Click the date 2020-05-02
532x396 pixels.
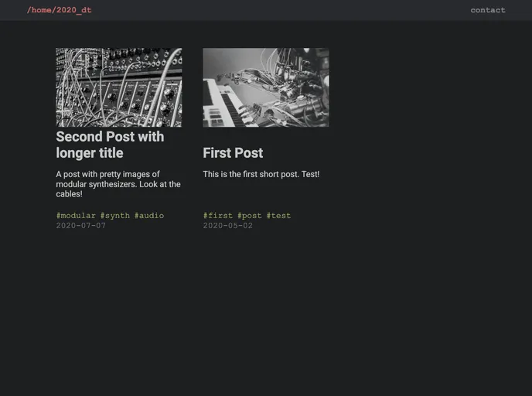coord(227,226)
